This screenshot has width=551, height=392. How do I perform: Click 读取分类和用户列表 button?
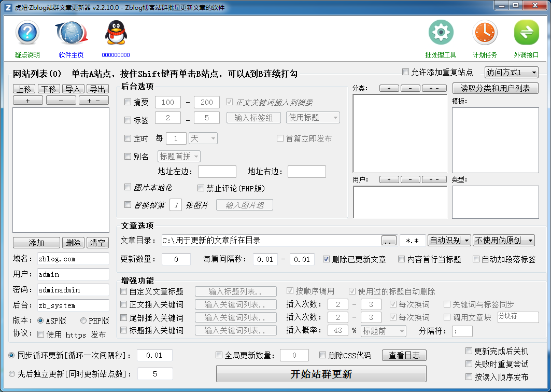pos(496,88)
